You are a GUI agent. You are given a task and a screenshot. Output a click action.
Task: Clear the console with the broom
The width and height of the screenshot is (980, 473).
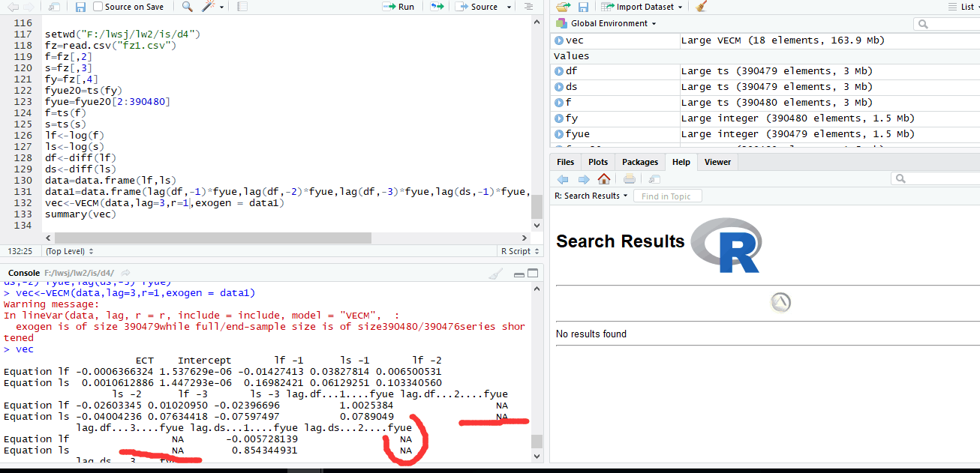click(495, 274)
